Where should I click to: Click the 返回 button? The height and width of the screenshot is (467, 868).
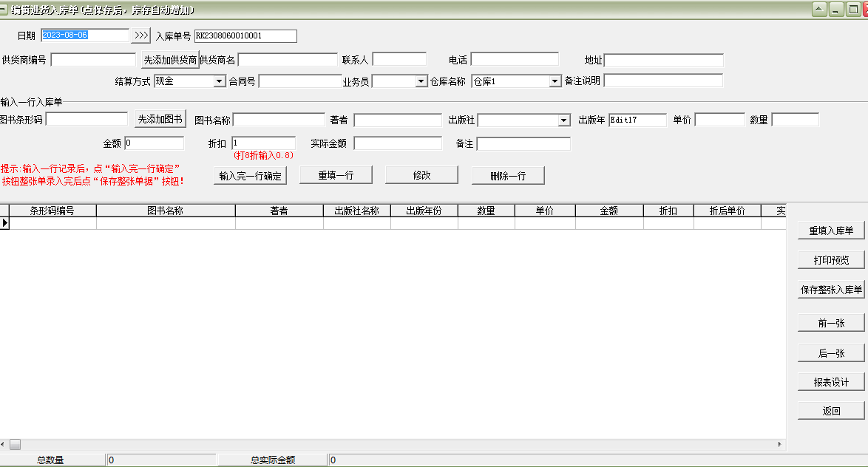click(x=831, y=411)
